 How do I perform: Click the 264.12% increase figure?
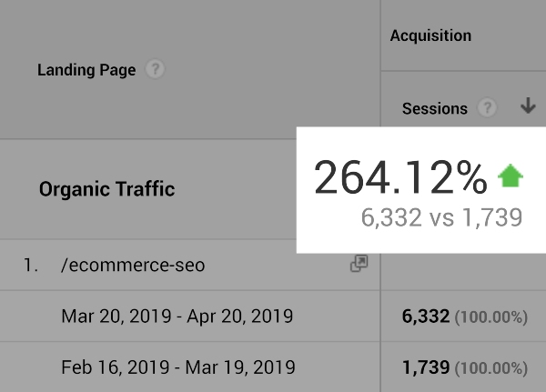coord(400,178)
